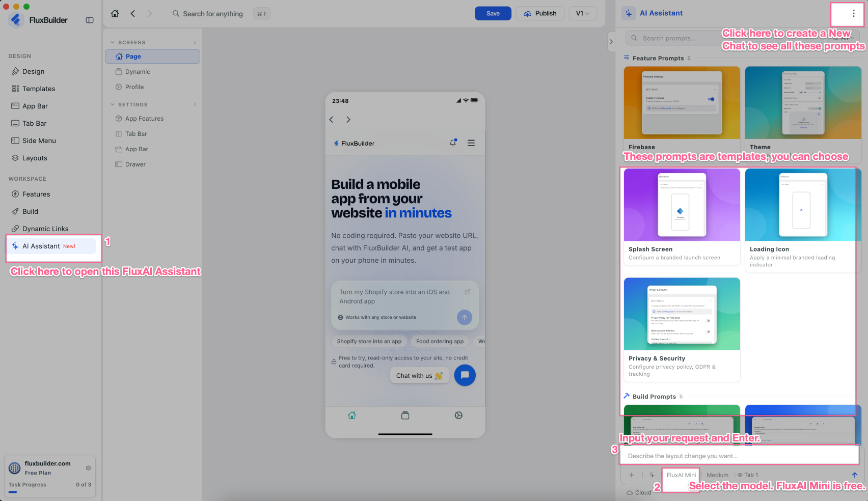Click the AI Assistant sparkle icon in panel header
Viewport: 868px width, 501px height.
(629, 13)
